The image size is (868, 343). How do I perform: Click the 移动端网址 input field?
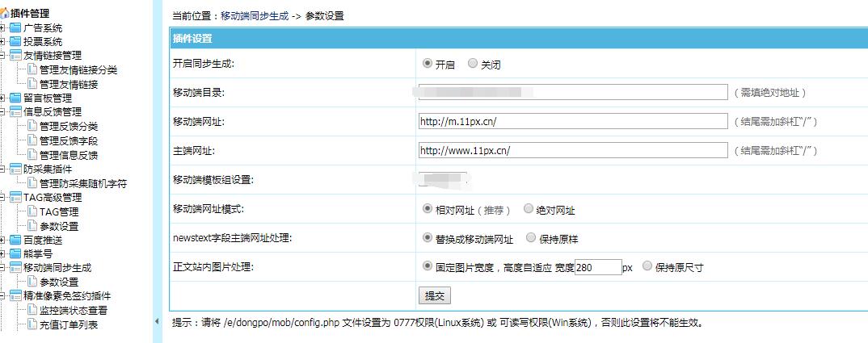[x=573, y=121]
